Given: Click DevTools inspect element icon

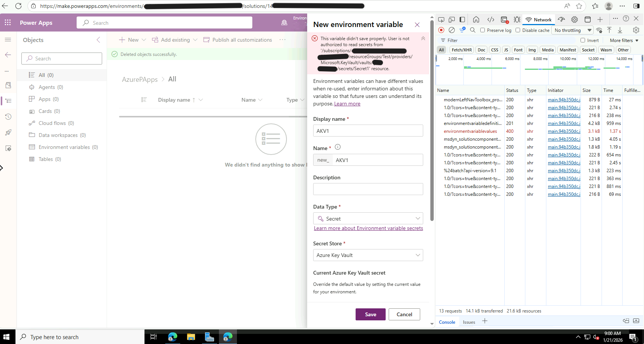Looking at the screenshot, I should pyautogui.click(x=441, y=20).
